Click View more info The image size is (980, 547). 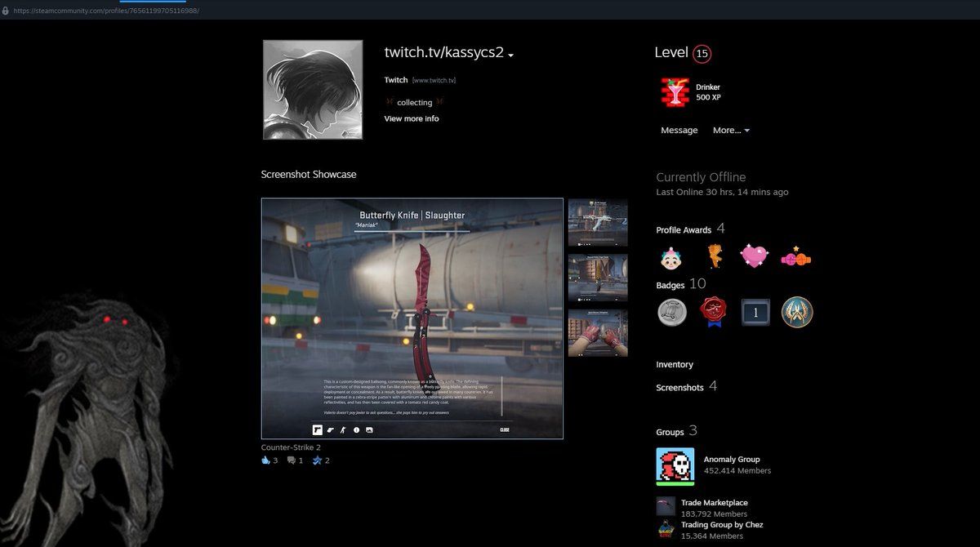click(411, 118)
